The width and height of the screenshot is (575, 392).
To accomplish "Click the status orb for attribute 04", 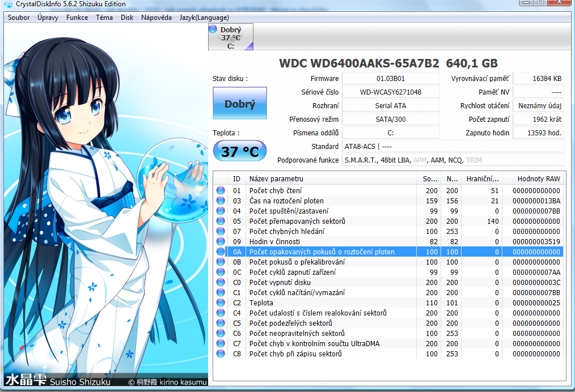I will [x=221, y=211].
